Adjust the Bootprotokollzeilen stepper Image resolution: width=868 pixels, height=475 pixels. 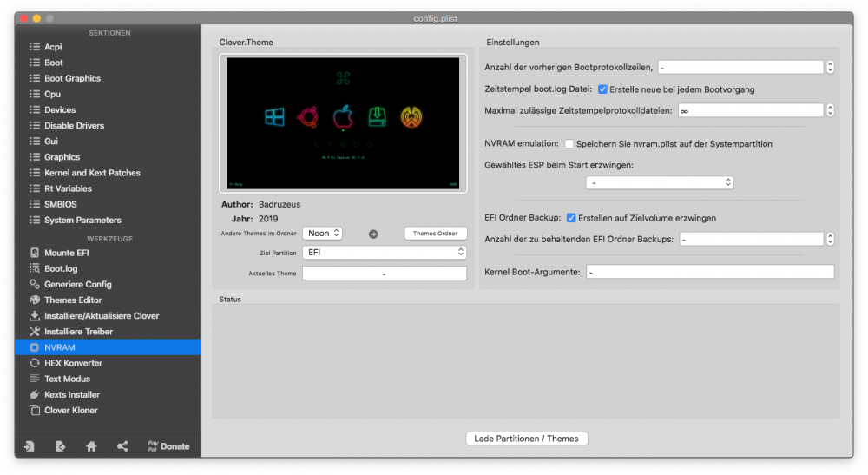pyautogui.click(x=831, y=68)
